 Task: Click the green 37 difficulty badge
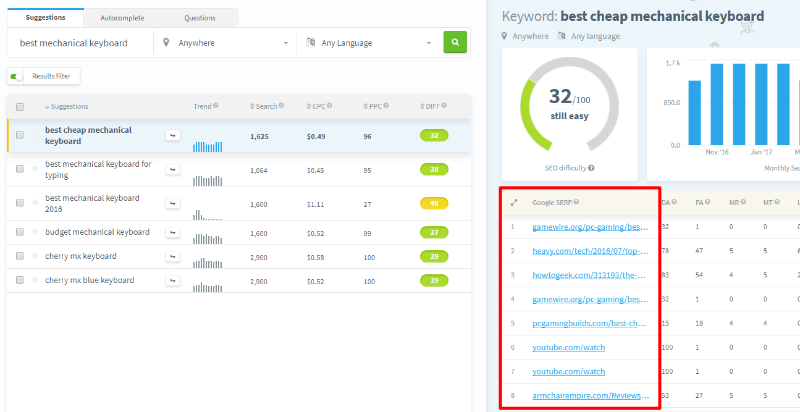434,232
